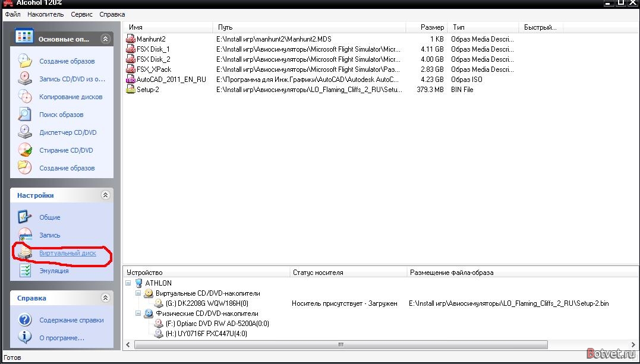
Task: Select the (G:) DK2208G WQW186H(0) drive
Action: click(207, 303)
